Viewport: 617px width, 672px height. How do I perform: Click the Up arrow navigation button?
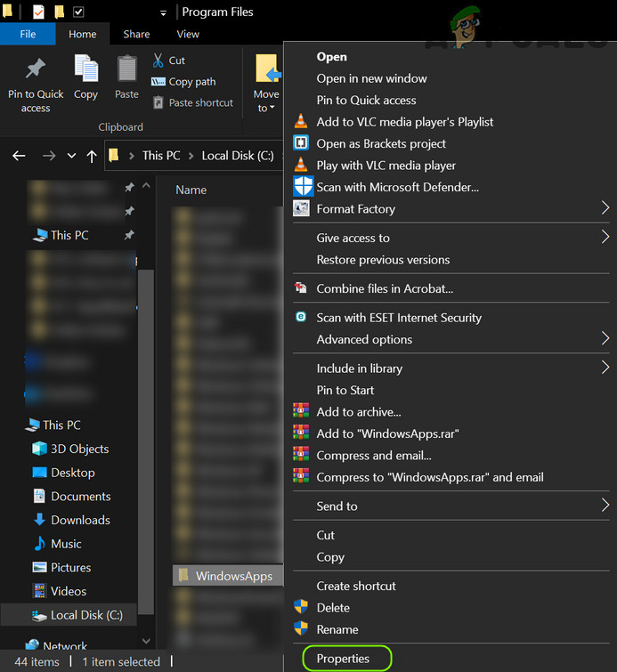coord(92,156)
